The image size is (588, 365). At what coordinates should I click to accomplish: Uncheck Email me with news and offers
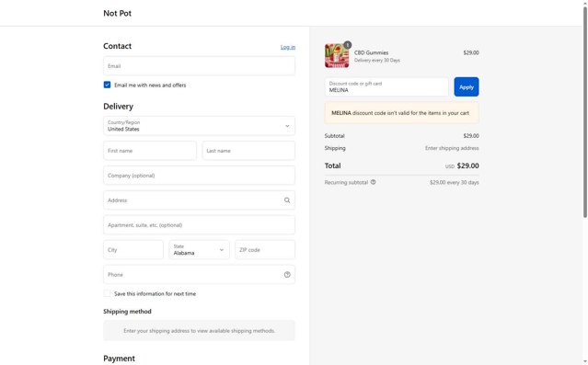[107, 85]
